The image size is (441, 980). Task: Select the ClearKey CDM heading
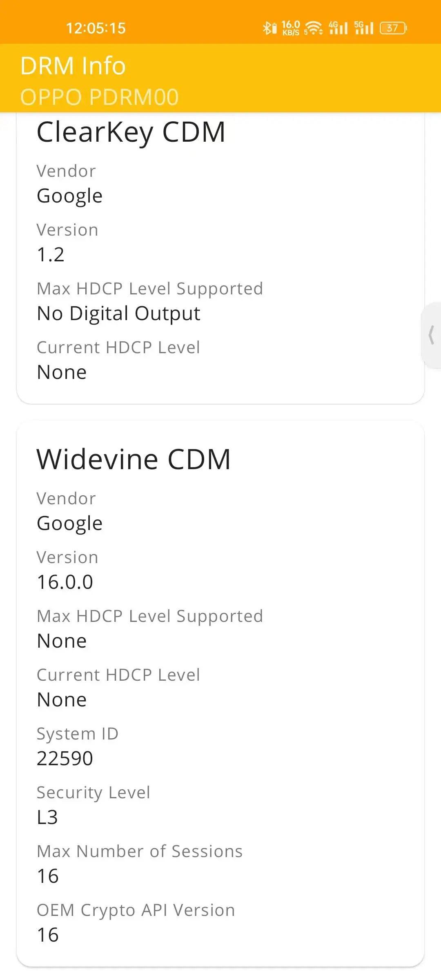131,132
